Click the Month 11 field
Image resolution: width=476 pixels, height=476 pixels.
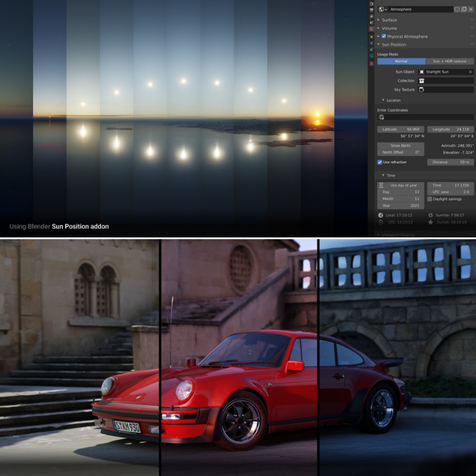[x=400, y=199]
